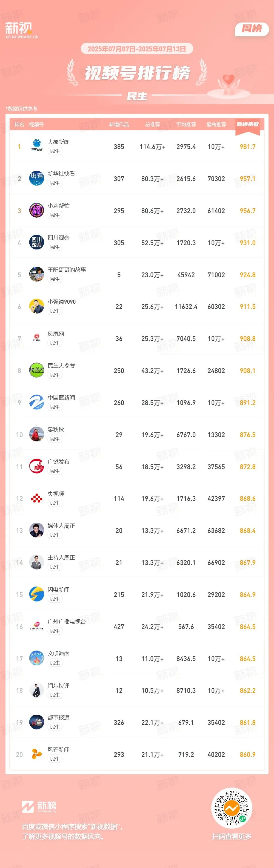
Task: Click the 总推荐 column header
Action: point(152,124)
